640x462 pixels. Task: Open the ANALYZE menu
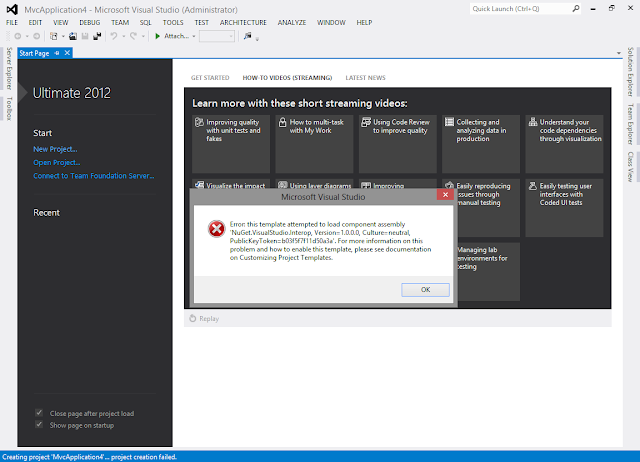pos(291,22)
